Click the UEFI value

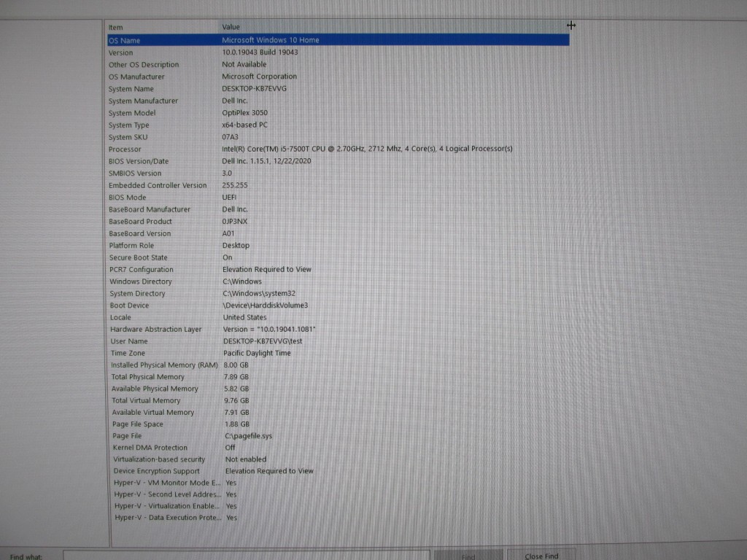[x=229, y=197]
